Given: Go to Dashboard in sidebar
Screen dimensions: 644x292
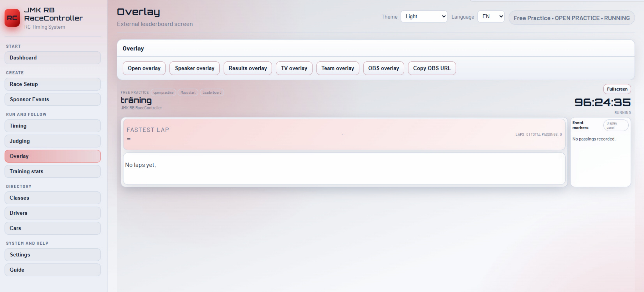Looking at the screenshot, I should [52, 58].
